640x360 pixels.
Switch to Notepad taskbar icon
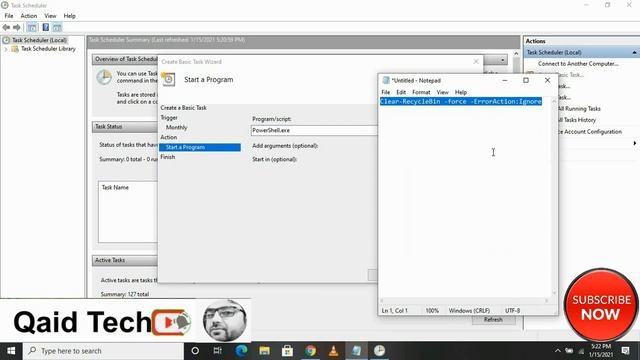click(356, 351)
